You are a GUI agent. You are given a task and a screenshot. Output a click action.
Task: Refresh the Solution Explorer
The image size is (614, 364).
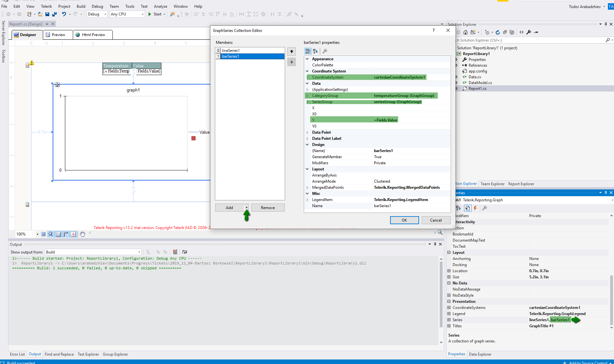497,32
